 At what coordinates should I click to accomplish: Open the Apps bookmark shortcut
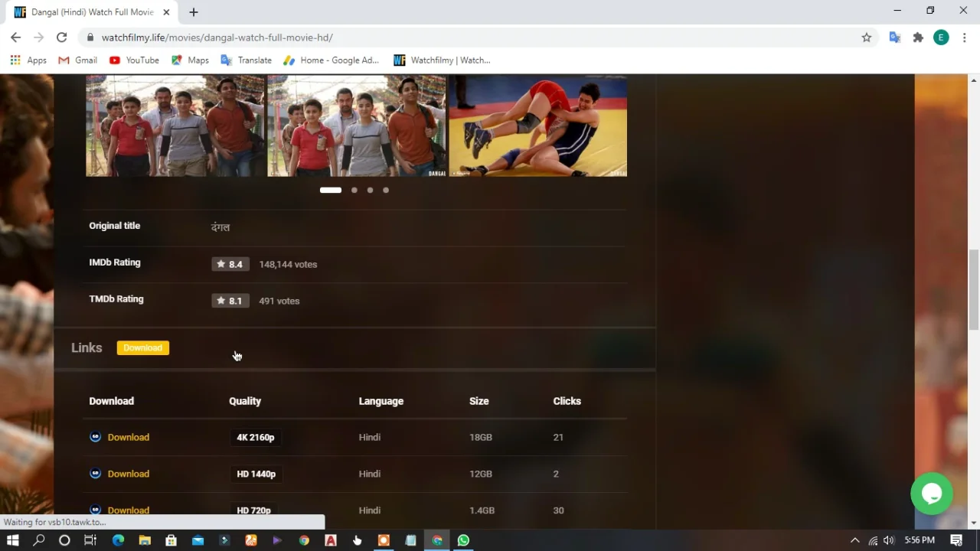[x=28, y=60]
